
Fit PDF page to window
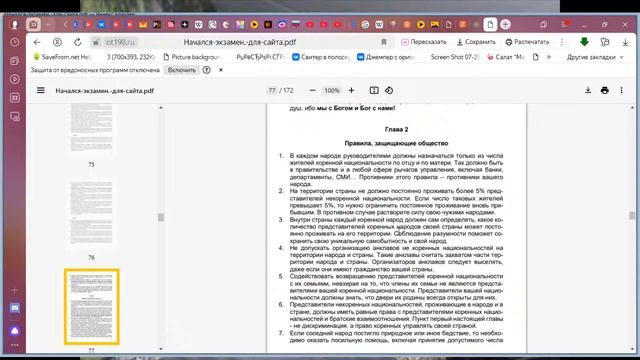[x=374, y=91]
